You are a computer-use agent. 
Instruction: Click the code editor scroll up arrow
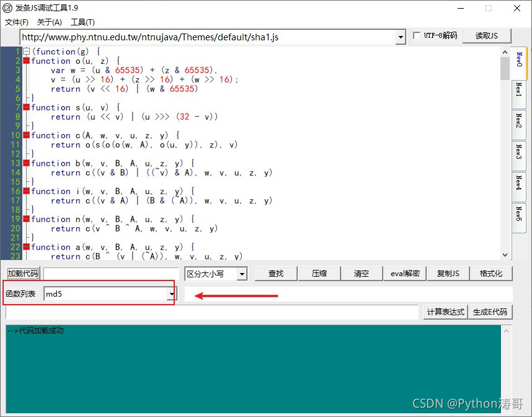click(505, 52)
